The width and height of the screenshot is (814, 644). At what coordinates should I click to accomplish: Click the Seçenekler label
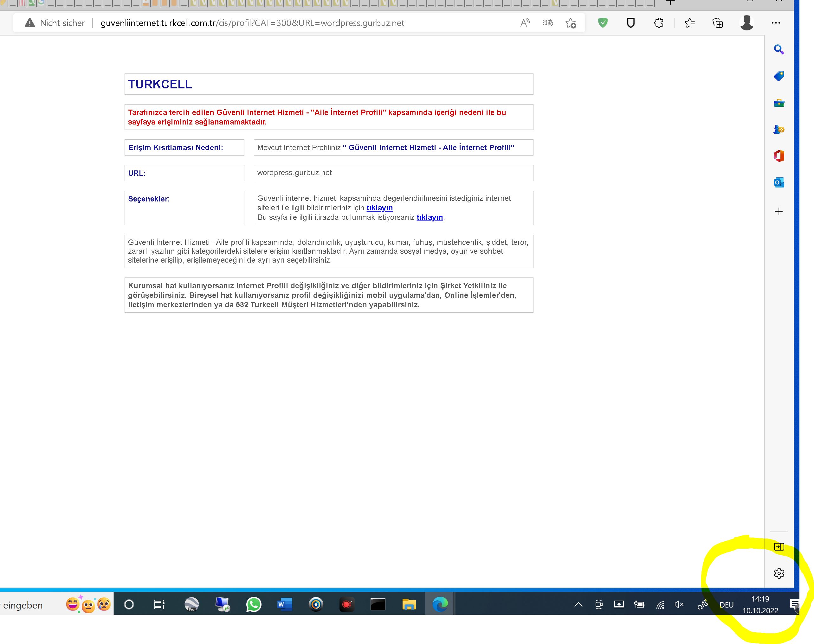point(149,199)
